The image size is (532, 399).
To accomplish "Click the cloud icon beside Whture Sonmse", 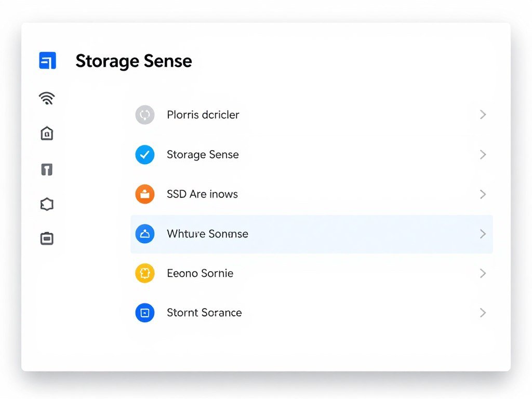I will (x=144, y=234).
